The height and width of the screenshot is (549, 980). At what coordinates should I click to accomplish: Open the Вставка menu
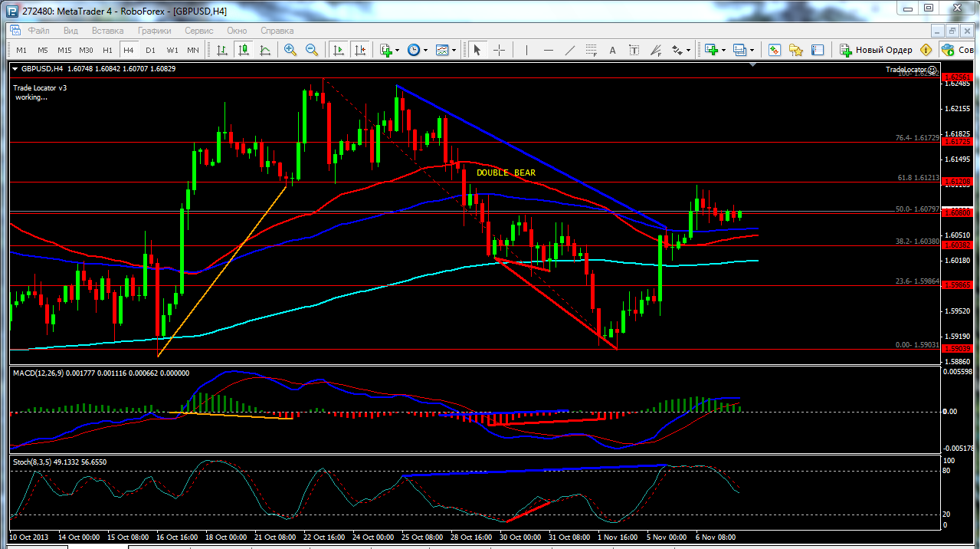(x=107, y=31)
